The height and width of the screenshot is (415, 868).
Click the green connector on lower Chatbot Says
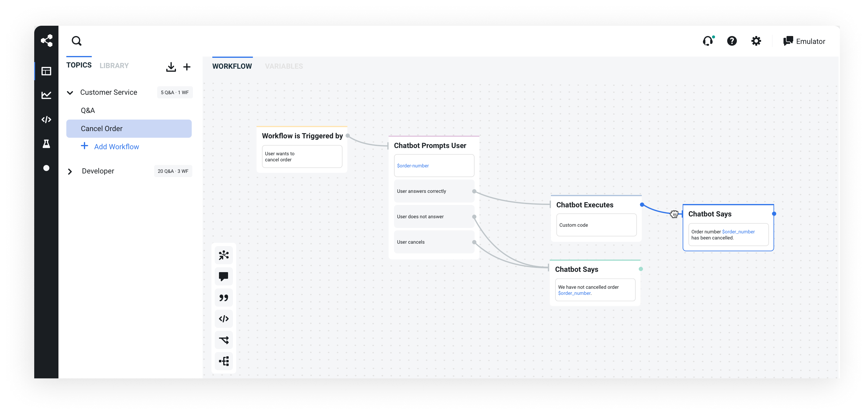click(641, 269)
